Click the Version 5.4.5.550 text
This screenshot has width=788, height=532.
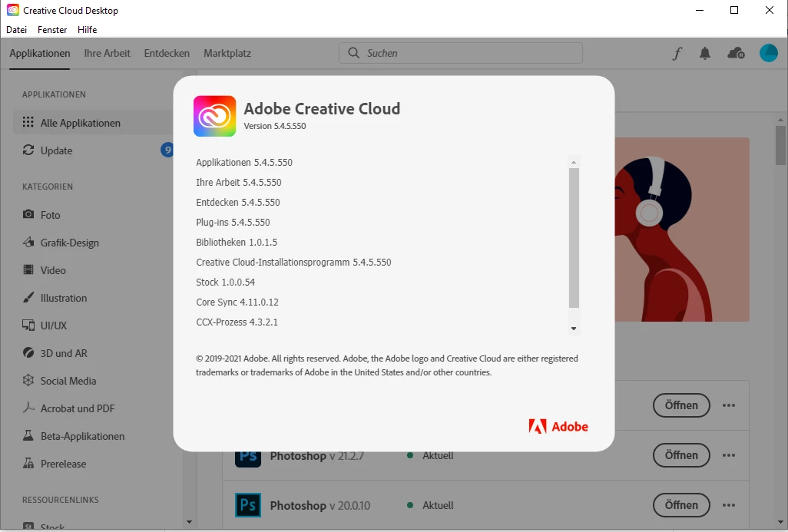pos(275,126)
